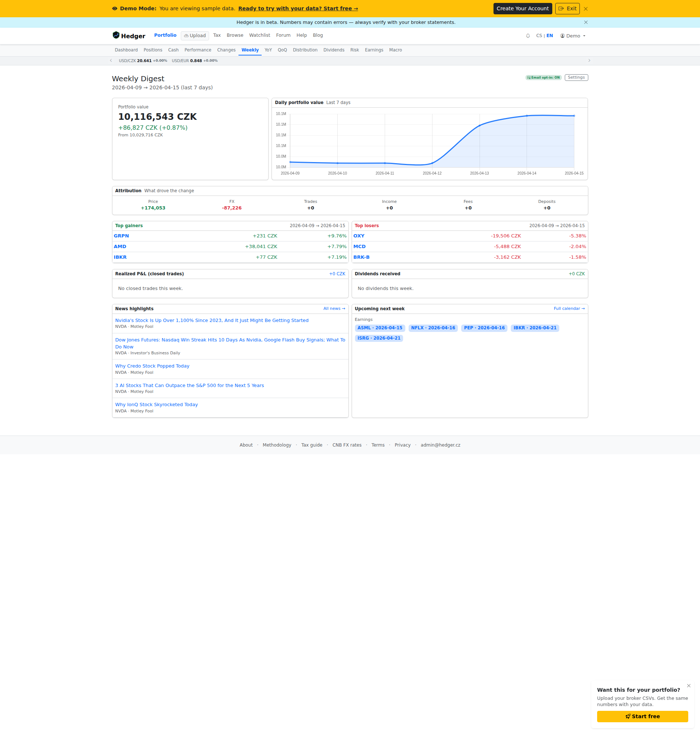The width and height of the screenshot is (700, 734).
Task: Open the AMD ticker link
Action: click(x=120, y=247)
